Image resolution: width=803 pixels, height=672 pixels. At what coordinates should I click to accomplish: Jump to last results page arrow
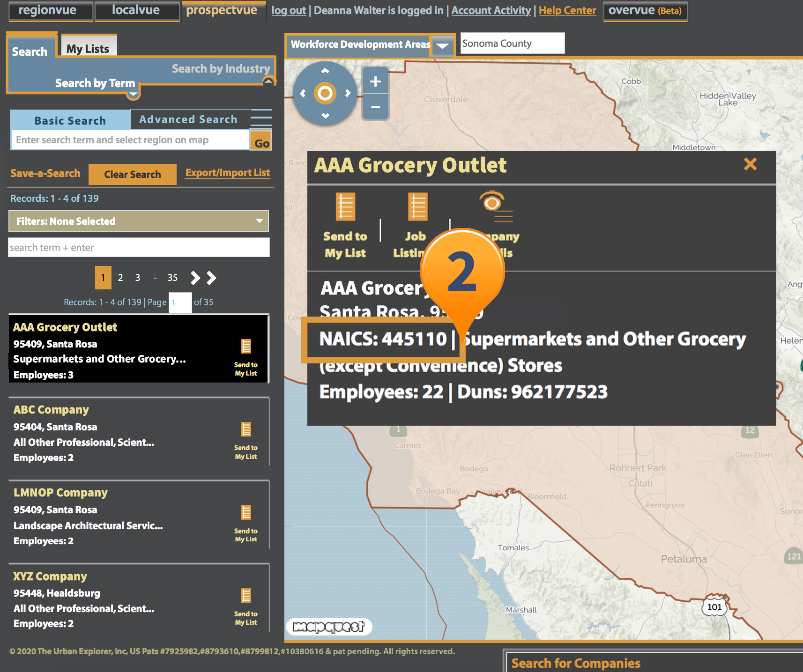[x=211, y=278]
